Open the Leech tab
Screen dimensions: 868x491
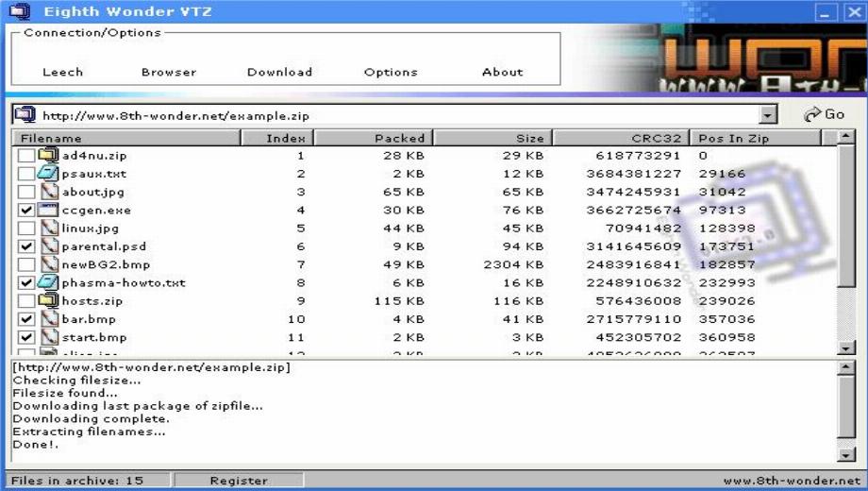[62, 72]
